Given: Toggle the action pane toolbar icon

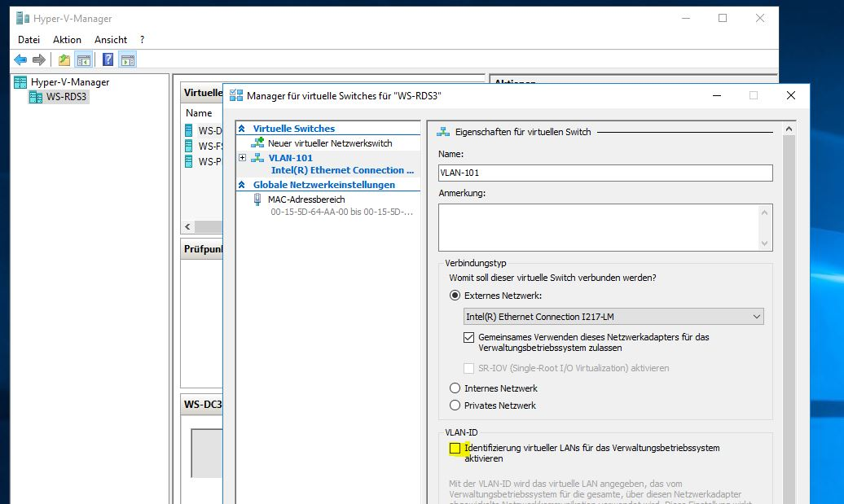Looking at the screenshot, I should pyautogui.click(x=128, y=59).
